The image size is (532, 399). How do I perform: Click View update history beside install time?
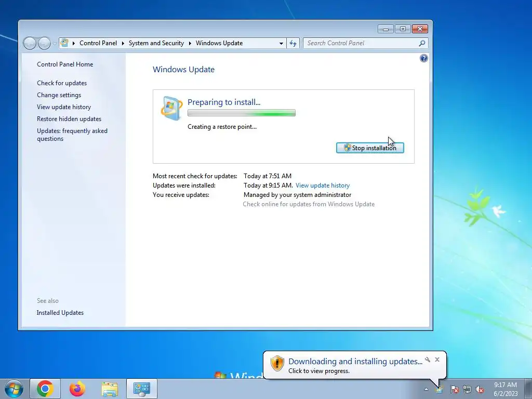[322, 185]
